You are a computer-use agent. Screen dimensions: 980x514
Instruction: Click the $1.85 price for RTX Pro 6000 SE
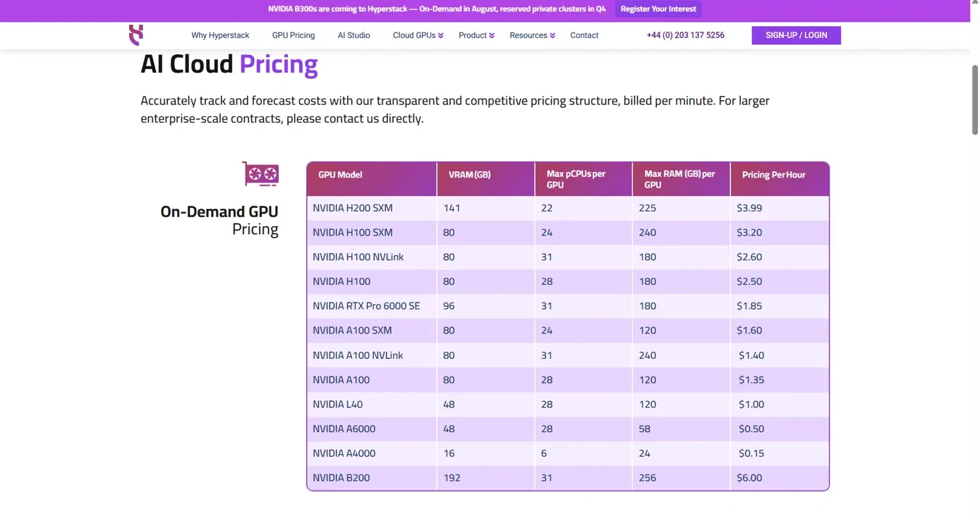(749, 306)
